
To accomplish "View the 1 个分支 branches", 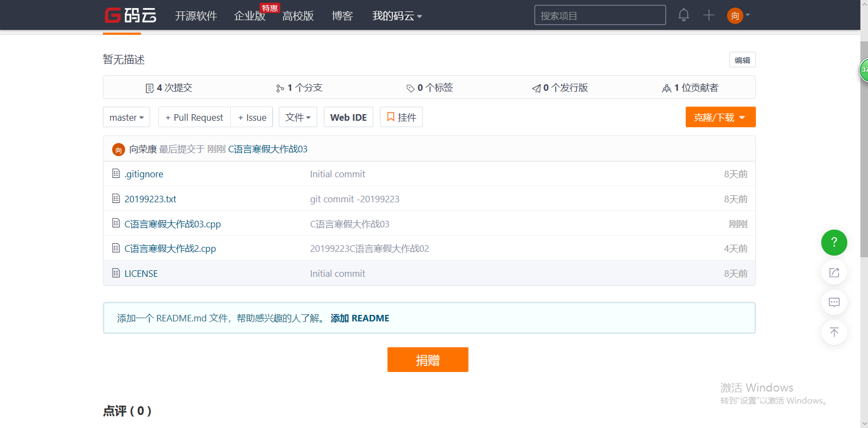I will click(x=299, y=88).
